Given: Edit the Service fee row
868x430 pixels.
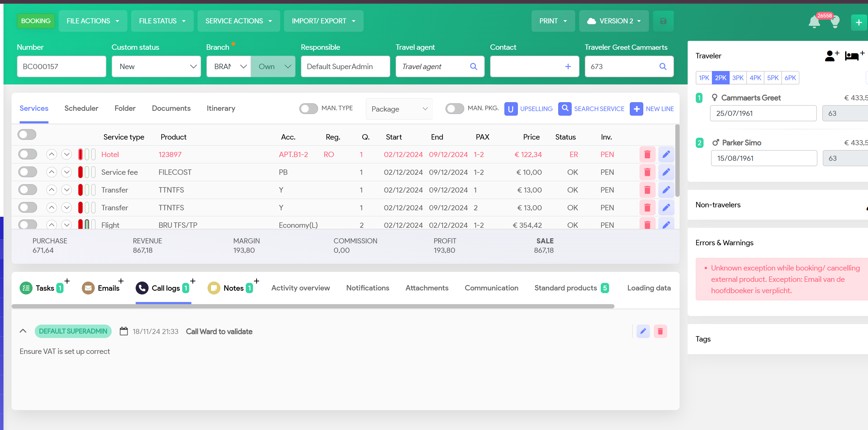Looking at the screenshot, I should (666, 172).
